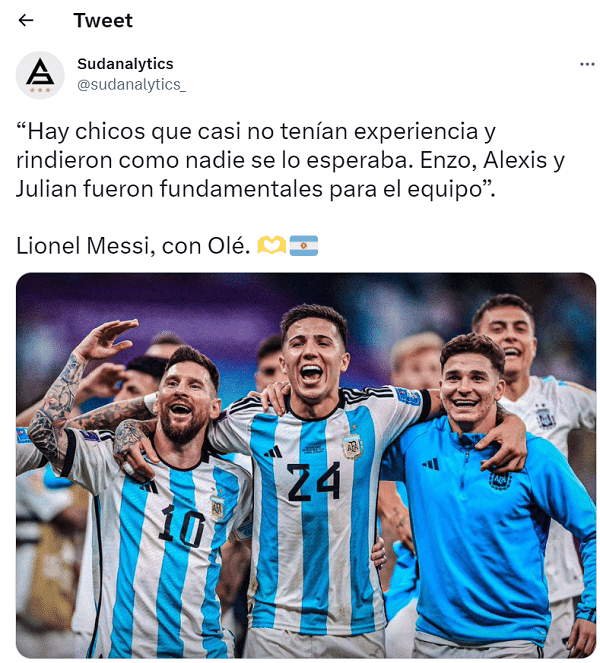The width and height of the screenshot is (600, 663).
Task: Click the "Lionel Messi, con Olé." line
Action: pos(132,246)
